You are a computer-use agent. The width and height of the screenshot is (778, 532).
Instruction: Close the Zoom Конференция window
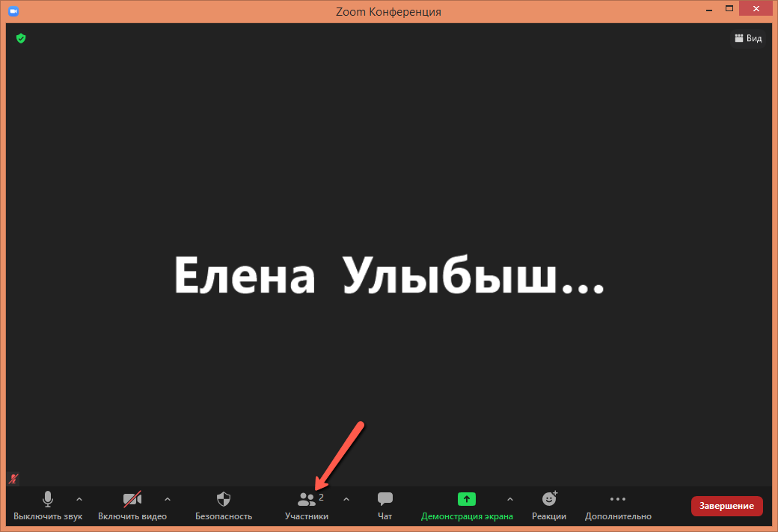click(756, 8)
